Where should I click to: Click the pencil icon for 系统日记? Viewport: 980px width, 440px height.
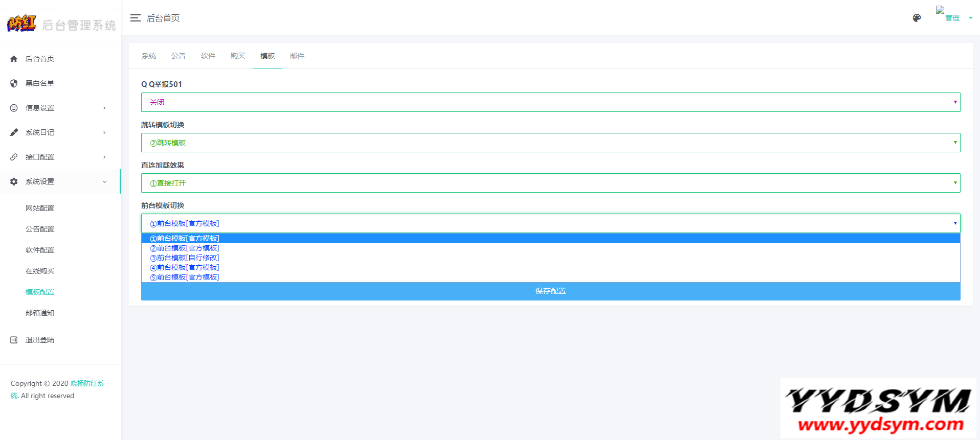pos(14,132)
